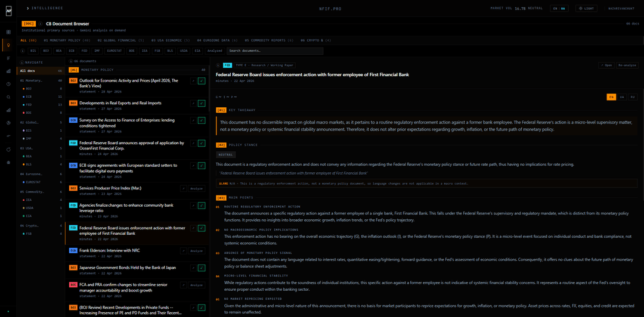This screenshot has width=644, height=317.
Task: Filter by the BOJ source chip
Action: click(x=46, y=51)
